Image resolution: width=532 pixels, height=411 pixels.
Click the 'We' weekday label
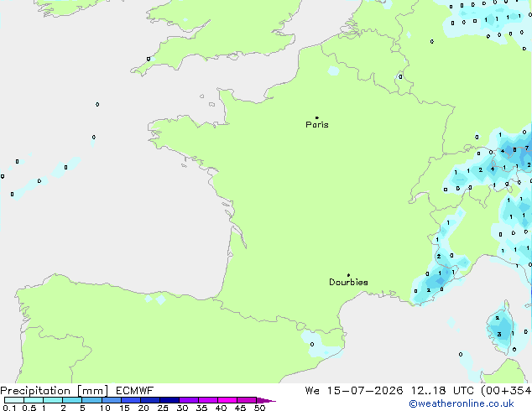312,391
